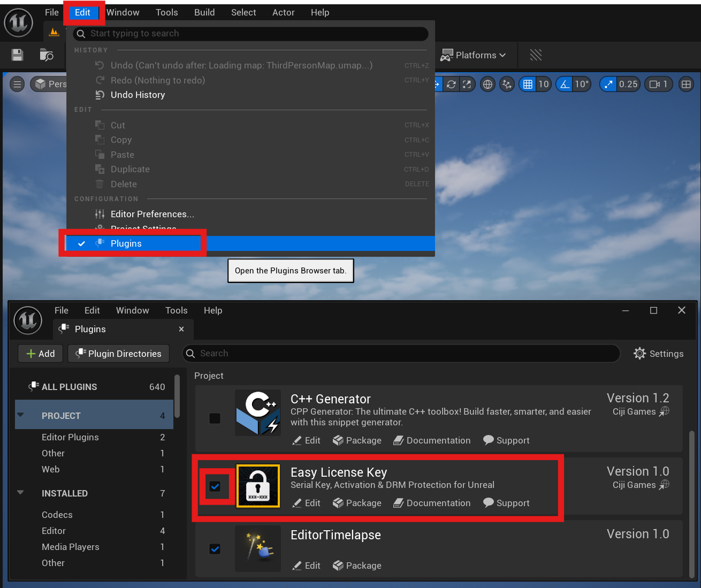Choose Plugins from the Edit menu
The image size is (701, 588).
point(250,243)
